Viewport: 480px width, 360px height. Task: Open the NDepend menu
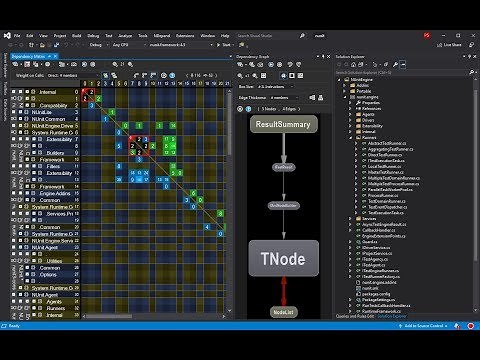pyautogui.click(x=162, y=35)
